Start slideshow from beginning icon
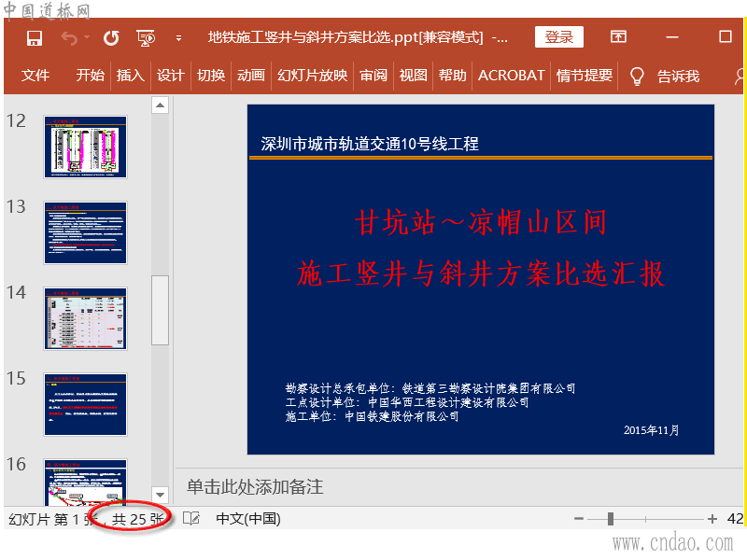 [146, 38]
